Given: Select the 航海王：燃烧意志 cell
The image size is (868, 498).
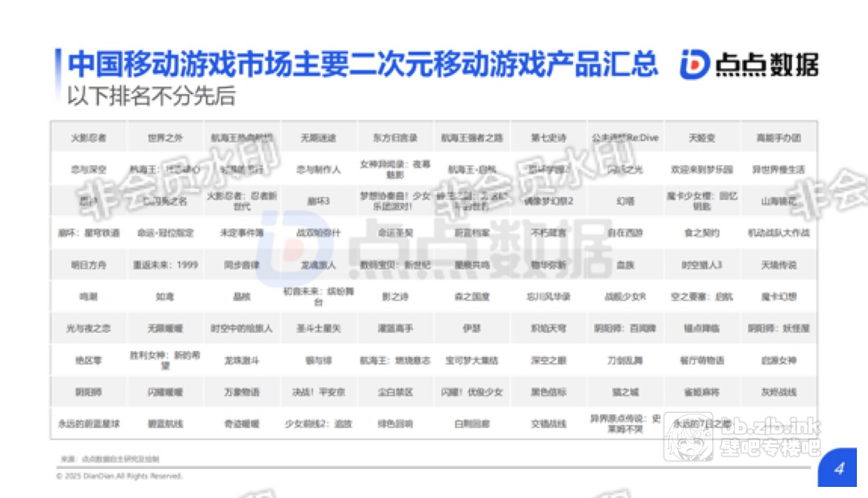Looking at the screenshot, I should click(395, 360).
